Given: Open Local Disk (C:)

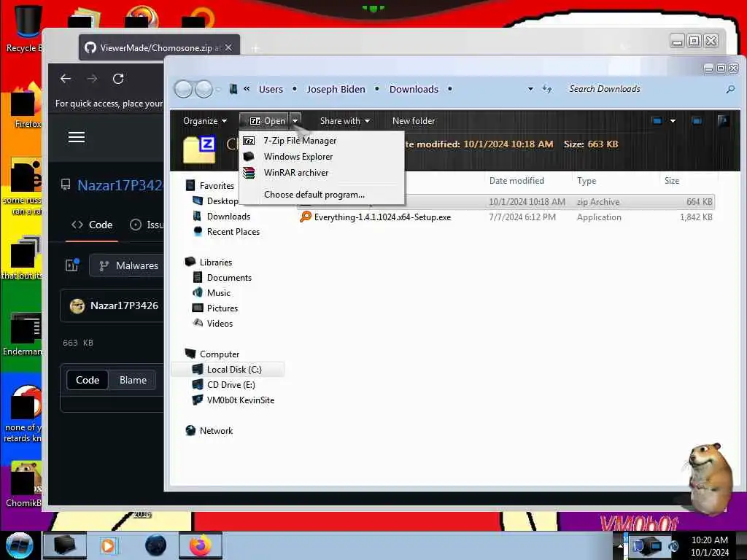Looking at the screenshot, I should (234, 370).
